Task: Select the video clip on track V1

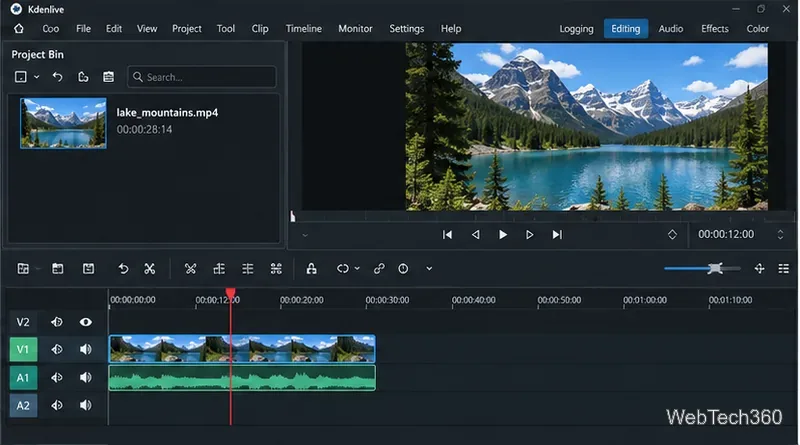Action: click(242, 349)
